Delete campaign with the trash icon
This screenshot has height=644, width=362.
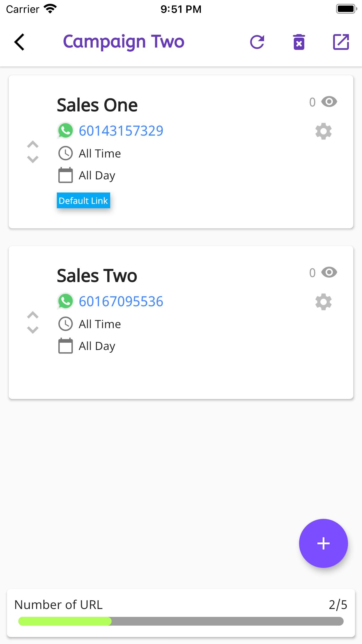[x=299, y=42]
